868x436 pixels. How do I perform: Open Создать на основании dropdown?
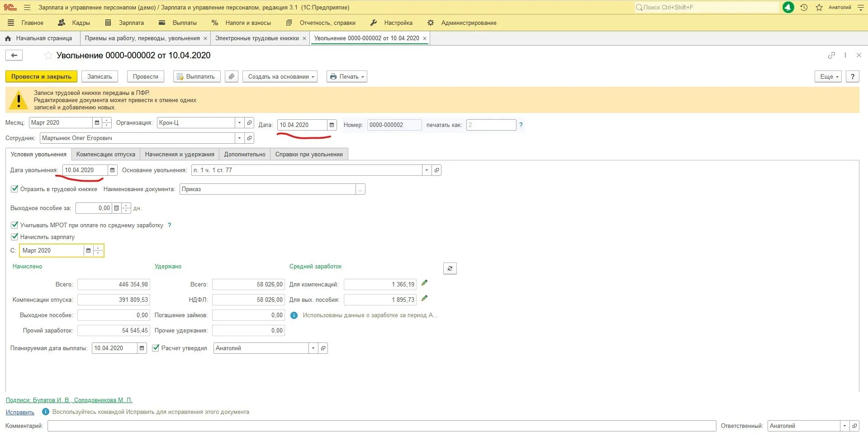point(280,76)
